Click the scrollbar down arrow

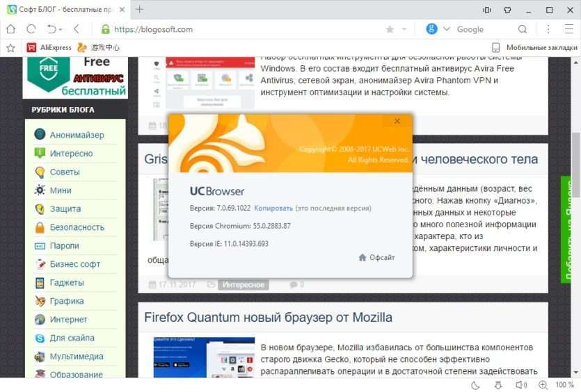pyautogui.click(x=576, y=373)
